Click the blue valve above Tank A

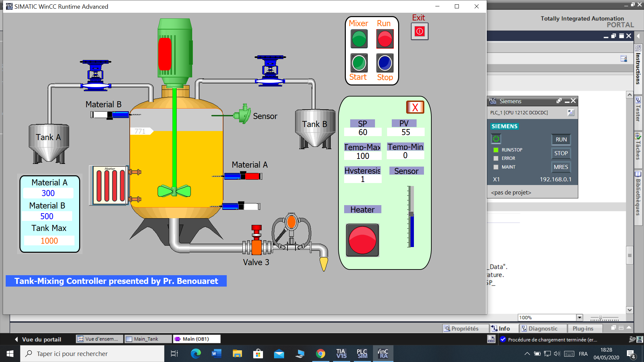(x=96, y=75)
